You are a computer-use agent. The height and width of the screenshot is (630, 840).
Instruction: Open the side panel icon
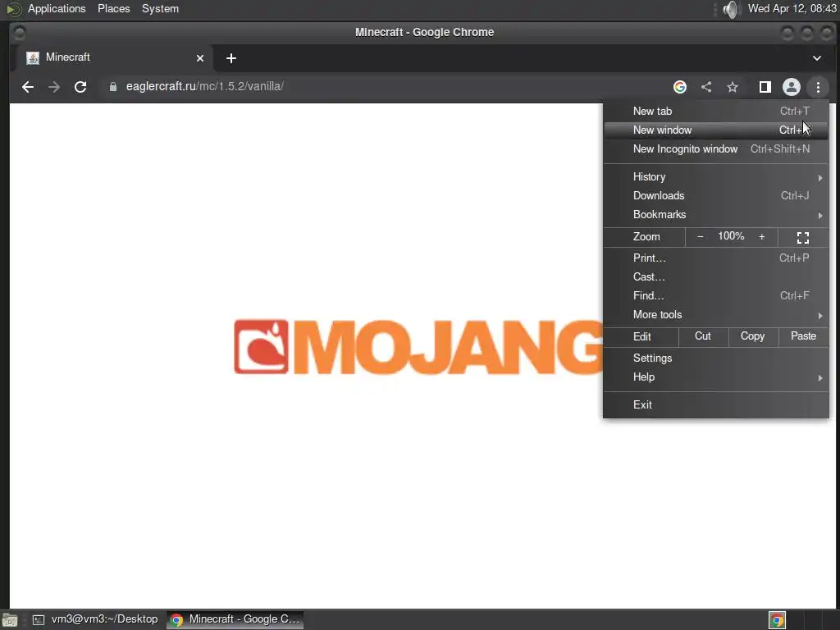[x=765, y=87]
